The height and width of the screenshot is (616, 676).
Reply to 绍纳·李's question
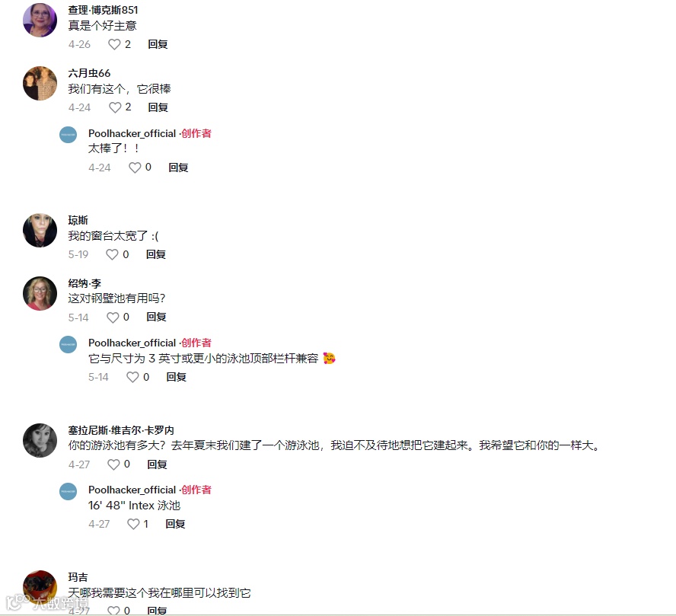[156, 317]
